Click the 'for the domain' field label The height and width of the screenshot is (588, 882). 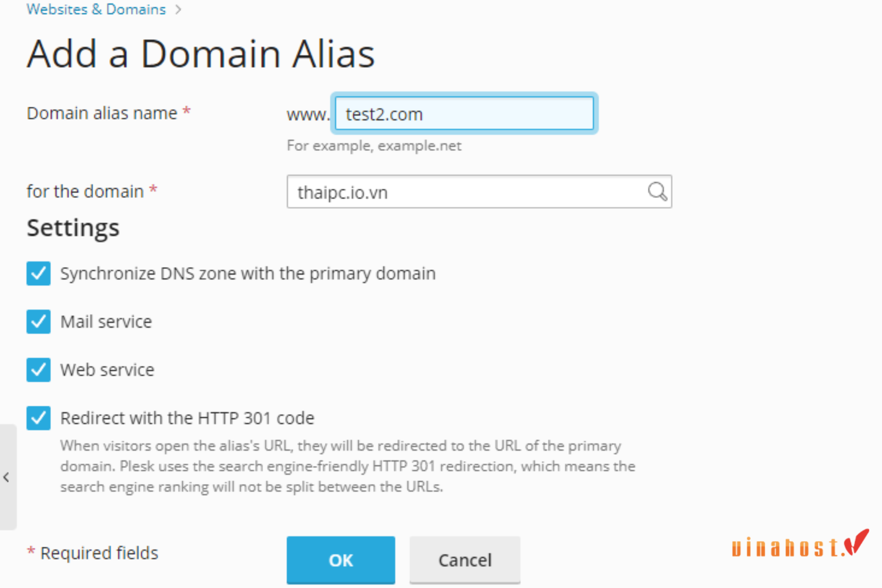[85, 191]
